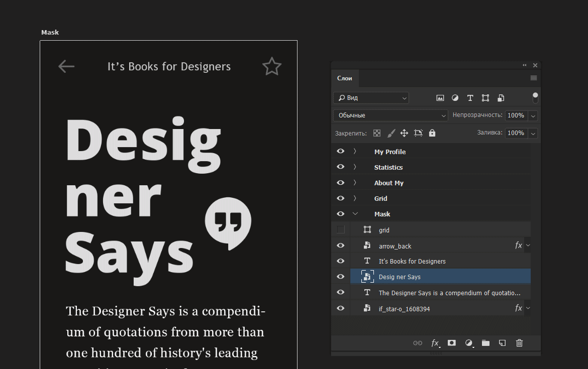Click the star favorite icon in mockup
The image size is (588, 369).
point(272,66)
